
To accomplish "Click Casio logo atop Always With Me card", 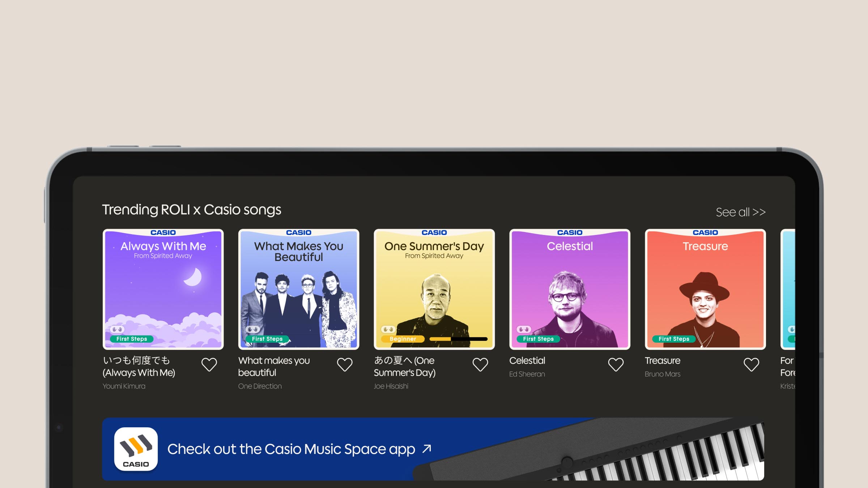I will pos(163,232).
